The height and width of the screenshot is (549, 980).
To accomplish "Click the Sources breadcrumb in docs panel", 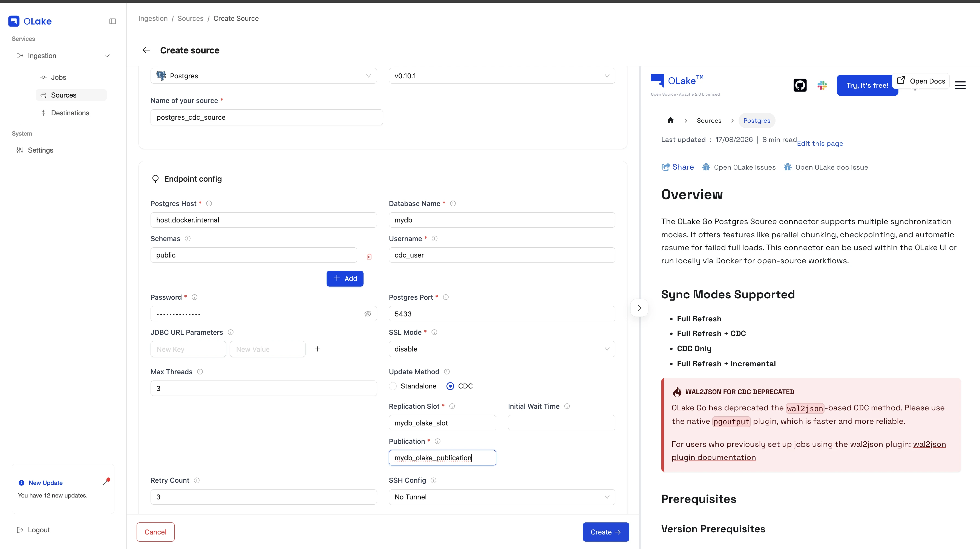I will tap(709, 120).
